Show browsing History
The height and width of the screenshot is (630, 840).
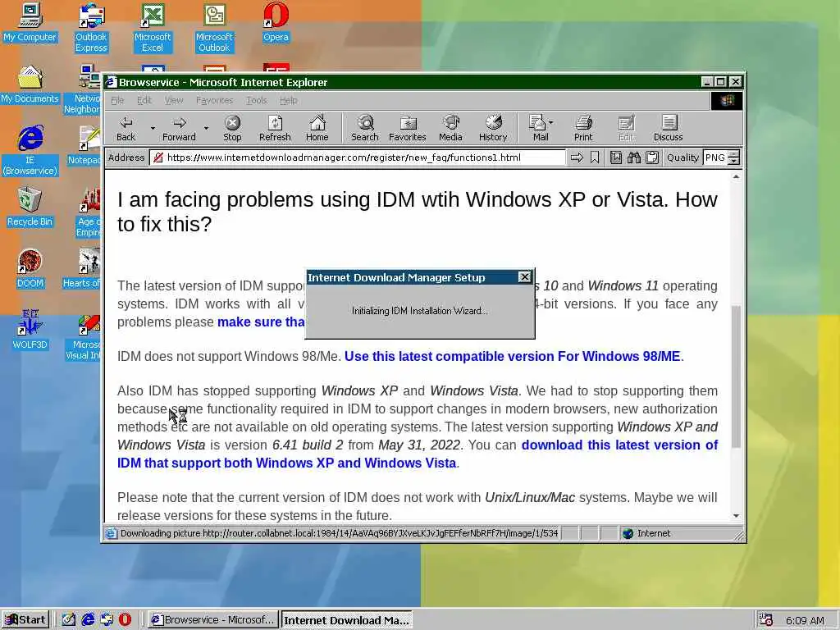tap(493, 129)
